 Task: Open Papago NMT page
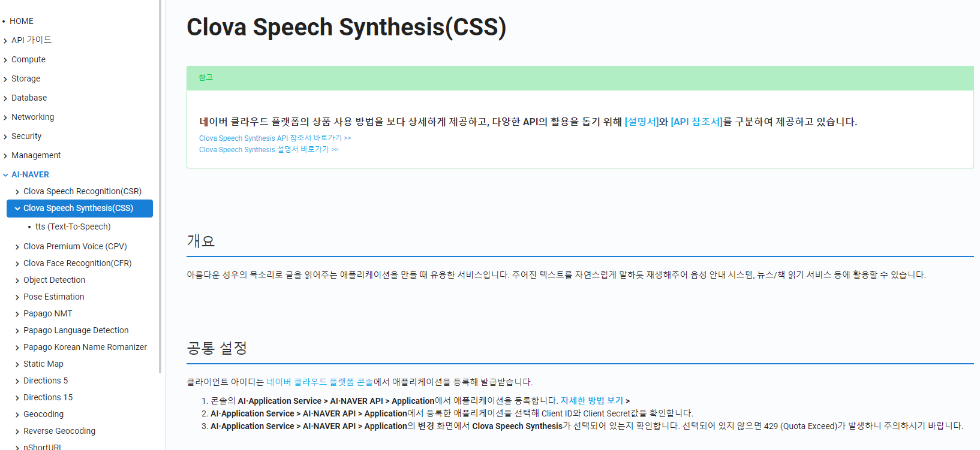click(x=47, y=313)
